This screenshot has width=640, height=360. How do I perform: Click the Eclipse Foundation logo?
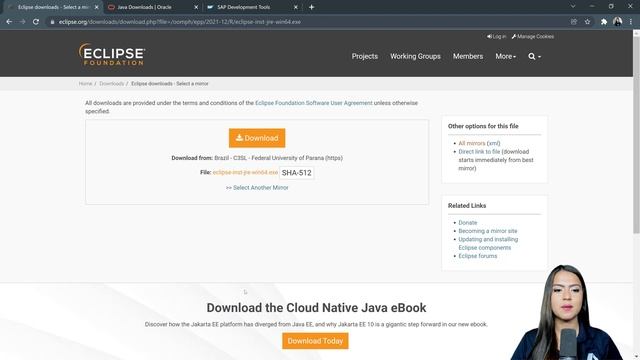(x=112, y=55)
